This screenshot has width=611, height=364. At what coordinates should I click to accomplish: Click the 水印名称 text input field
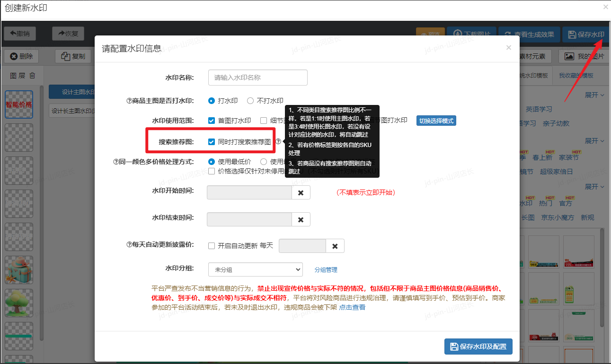pos(257,78)
